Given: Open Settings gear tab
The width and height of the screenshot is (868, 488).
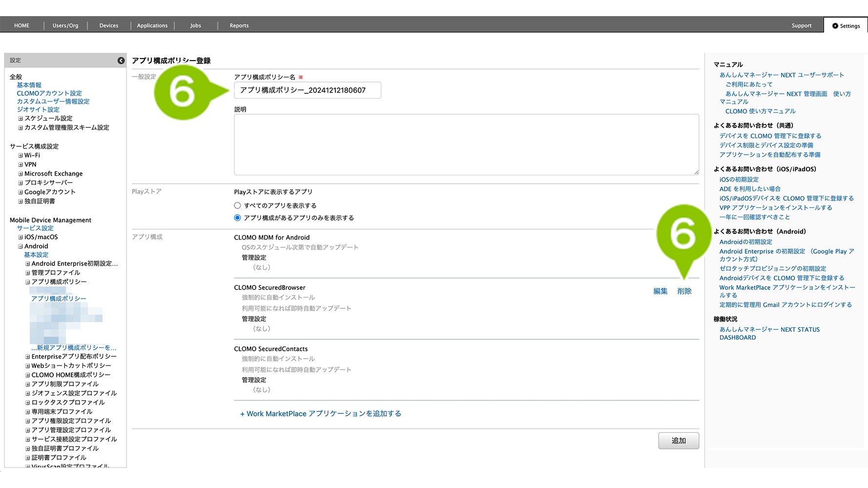Looking at the screenshot, I should point(846,26).
